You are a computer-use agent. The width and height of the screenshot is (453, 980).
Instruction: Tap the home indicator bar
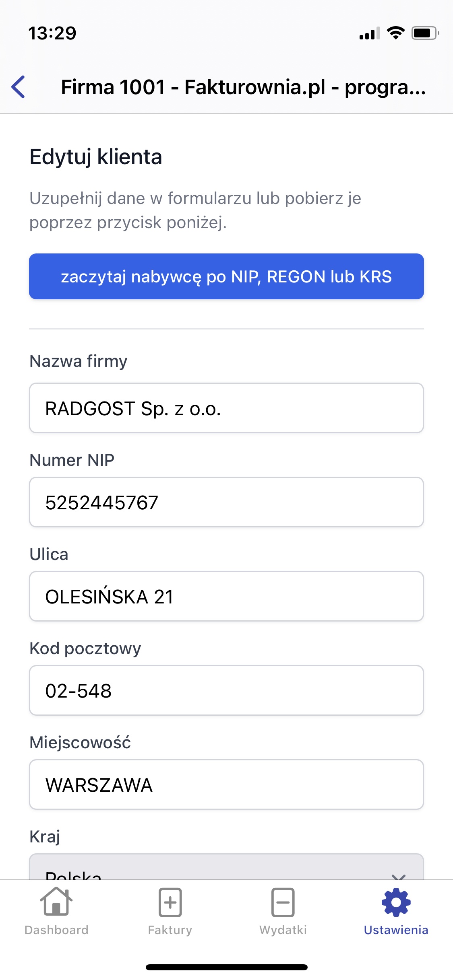click(226, 967)
